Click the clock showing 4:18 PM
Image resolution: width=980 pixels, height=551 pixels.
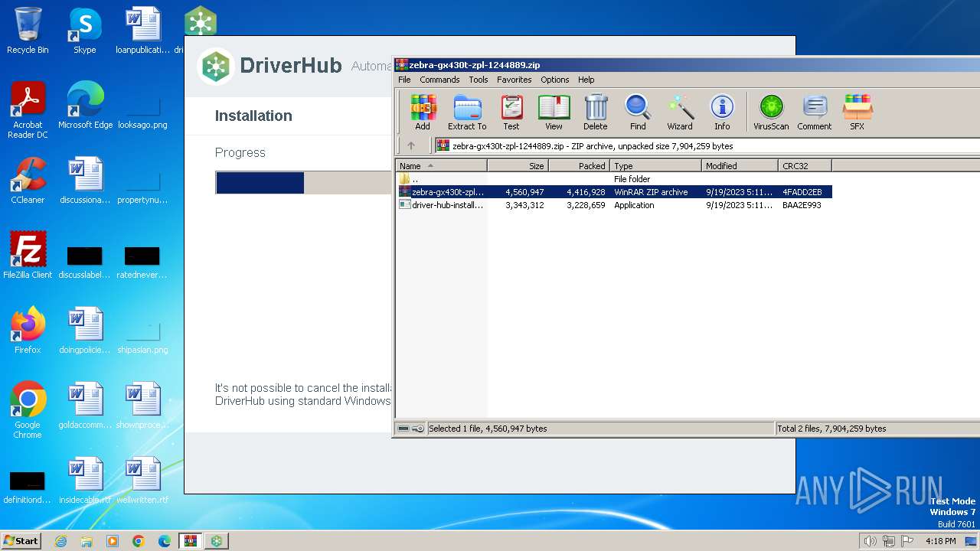(x=940, y=541)
